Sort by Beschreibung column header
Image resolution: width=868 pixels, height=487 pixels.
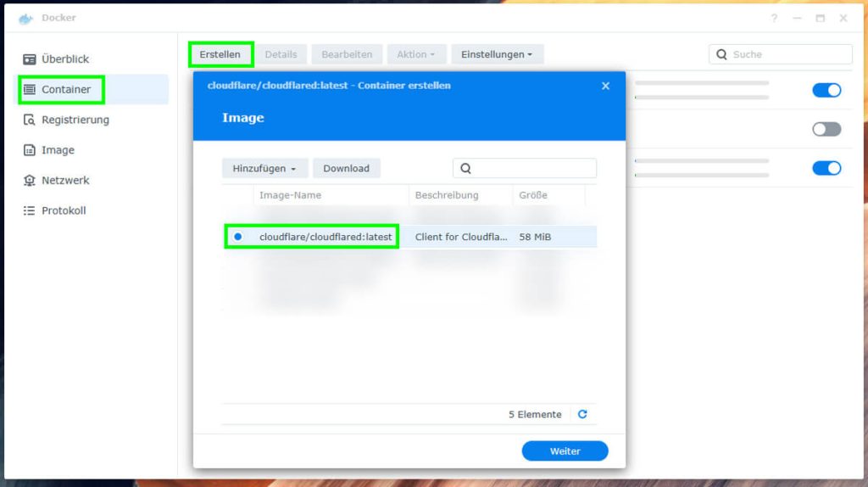click(460, 195)
